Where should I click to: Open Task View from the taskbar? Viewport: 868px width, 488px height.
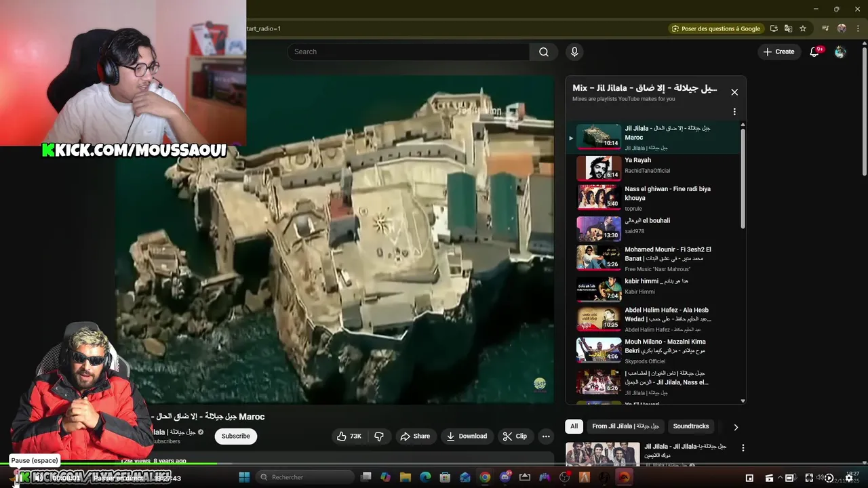pos(366,477)
